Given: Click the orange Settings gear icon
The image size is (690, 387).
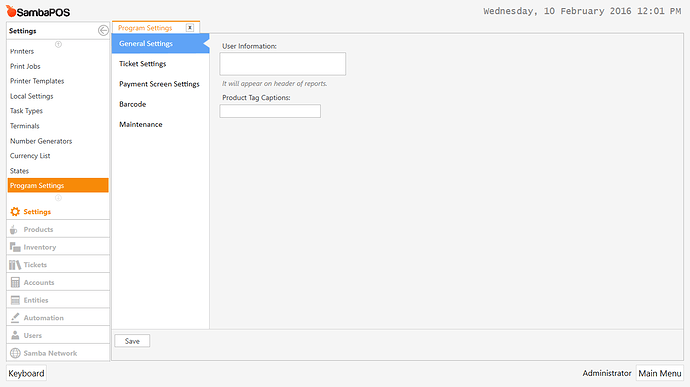Looking at the screenshot, I should coord(15,212).
